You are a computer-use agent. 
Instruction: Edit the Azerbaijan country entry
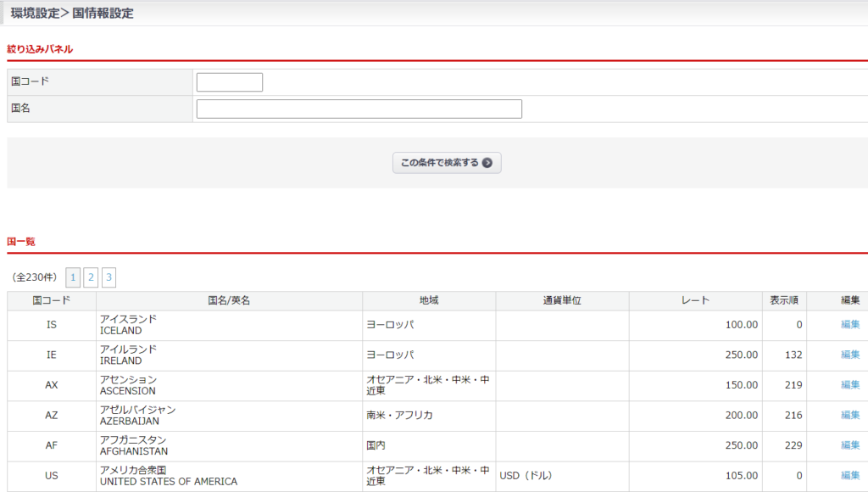(849, 415)
